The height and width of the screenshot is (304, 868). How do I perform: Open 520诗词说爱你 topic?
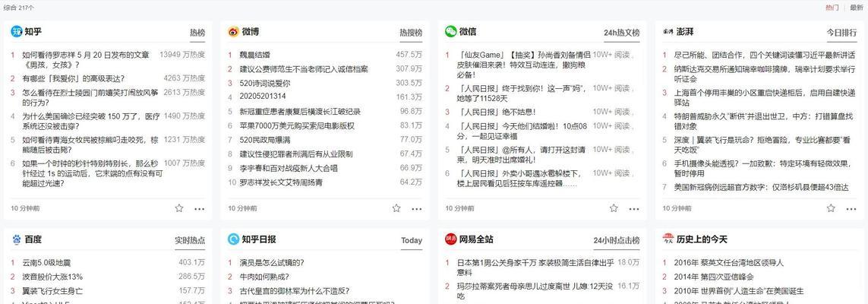click(x=264, y=83)
